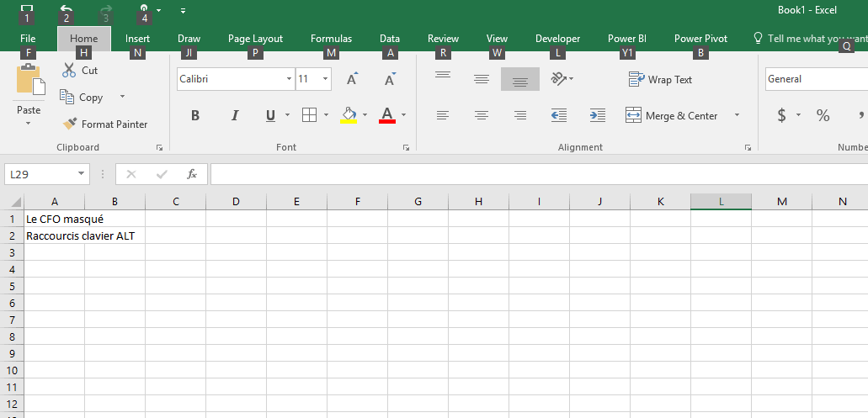Toggle Bold formatting
This screenshot has width=868, height=418.
(195, 115)
